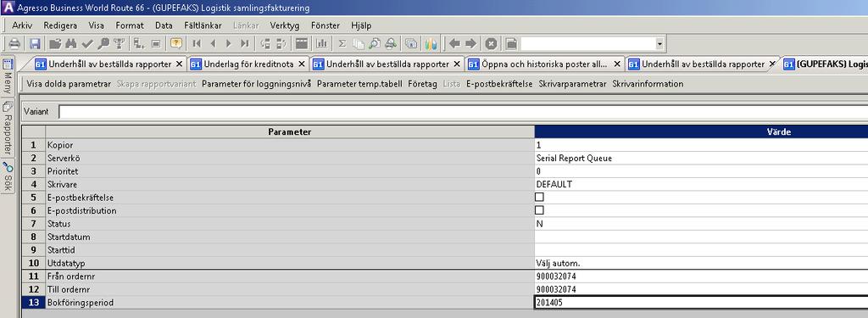Image resolution: width=868 pixels, height=318 pixels.
Task: Click the Serverkö value Serial Report Queue
Action: 701,158
